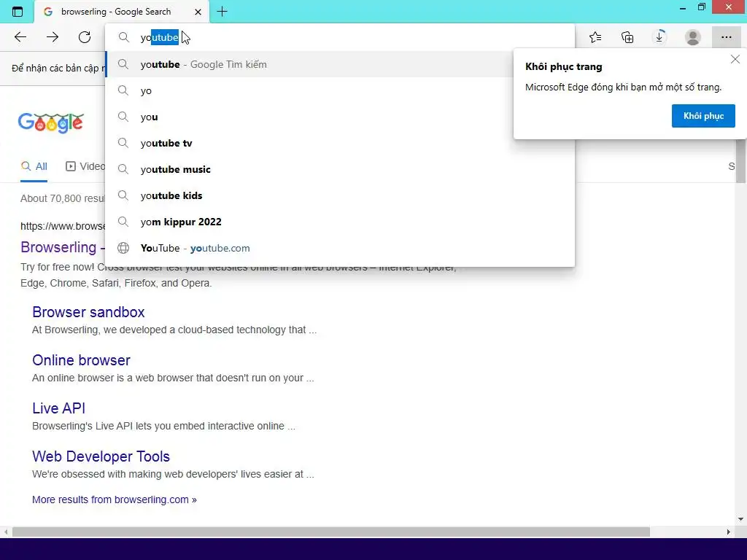Click the https://www.browse result URL text
Screen dimensions: 747x560
click(63, 226)
